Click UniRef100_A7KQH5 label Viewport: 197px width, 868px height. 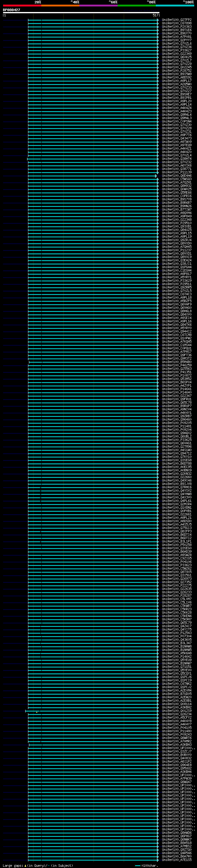pyautogui.click(x=176, y=342)
